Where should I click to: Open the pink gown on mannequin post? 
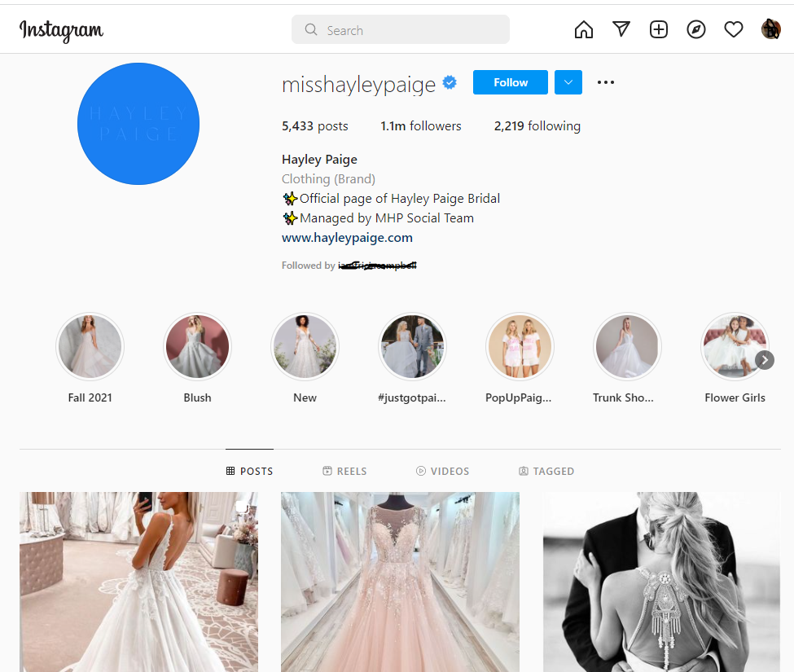pos(400,582)
